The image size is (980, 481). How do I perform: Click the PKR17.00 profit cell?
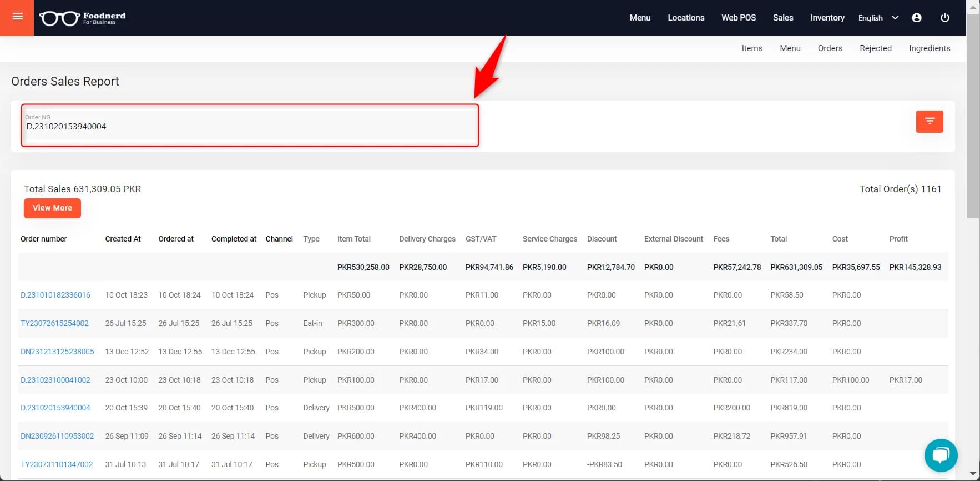906,380
